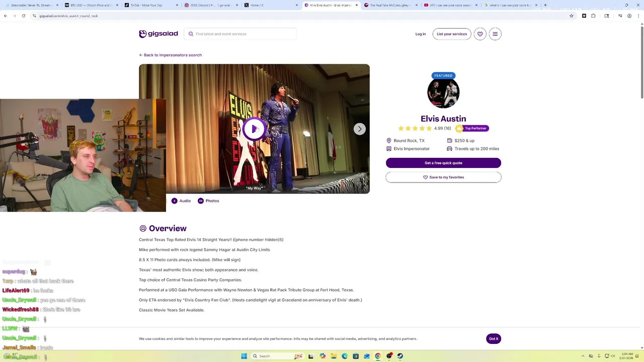This screenshot has width=644, height=362.
Task: Go back to Impersonators search
Action: (x=170, y=55)
